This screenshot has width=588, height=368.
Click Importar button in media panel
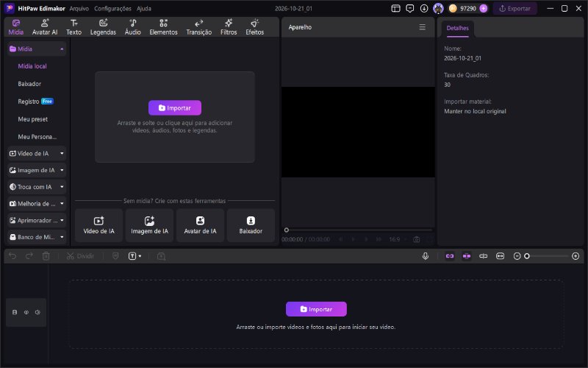click(175, 107)
